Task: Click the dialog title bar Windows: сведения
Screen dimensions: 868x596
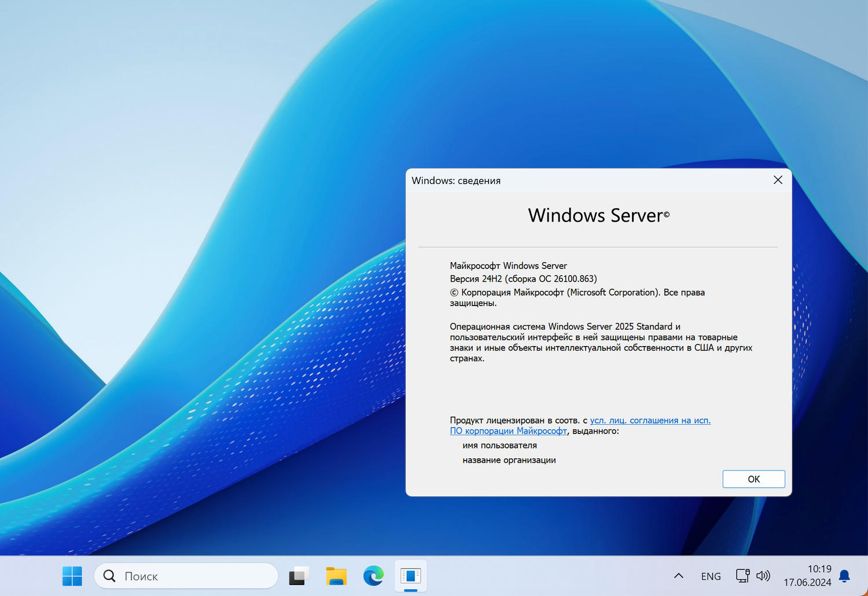Action: coord(456,181)
